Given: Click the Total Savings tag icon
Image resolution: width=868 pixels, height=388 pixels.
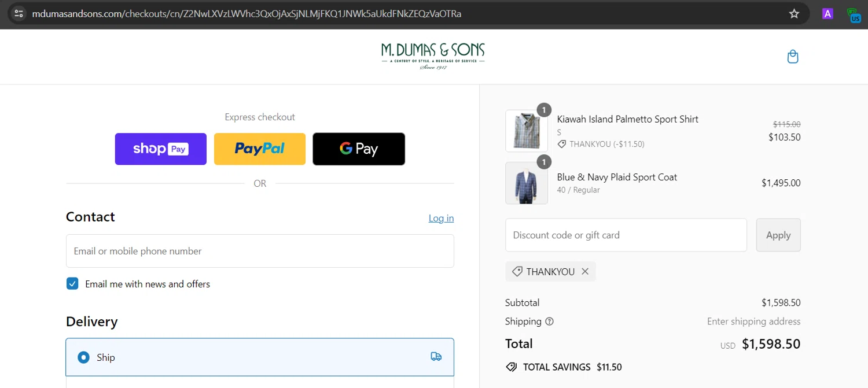Looking at the screenshot, I should coord(511,367).
